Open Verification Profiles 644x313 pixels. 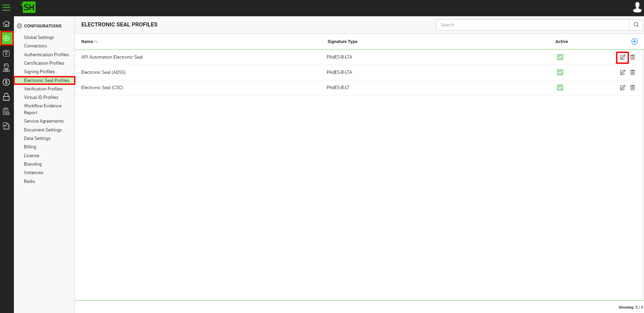(43, 89)
